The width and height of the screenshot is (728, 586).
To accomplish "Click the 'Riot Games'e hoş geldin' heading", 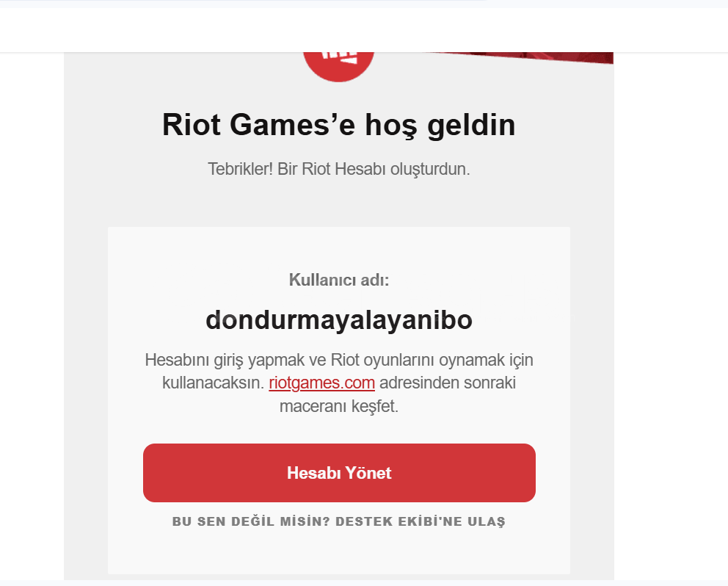I will 339,125.
